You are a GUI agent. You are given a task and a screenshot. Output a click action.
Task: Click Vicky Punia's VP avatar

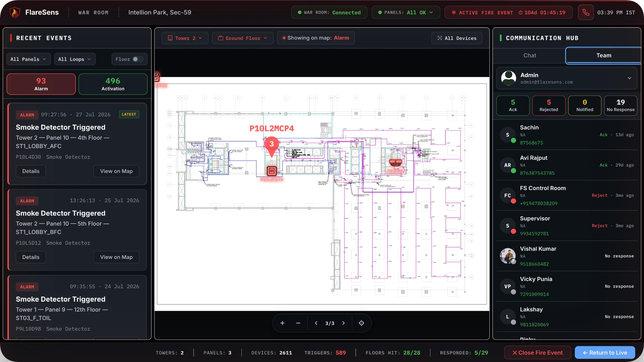point(507,287)
